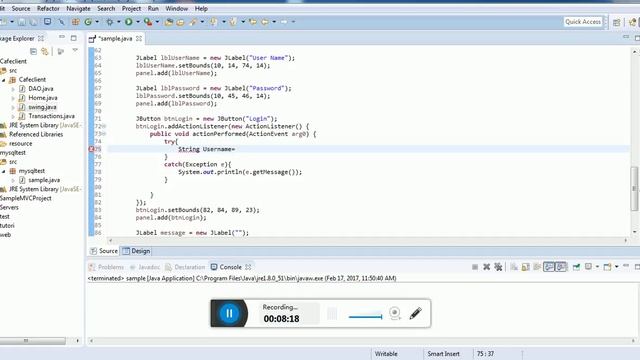Click the recorder volume level slider
Screen dimensions: 640x360
pyautogui.click(x=365, y=316)
